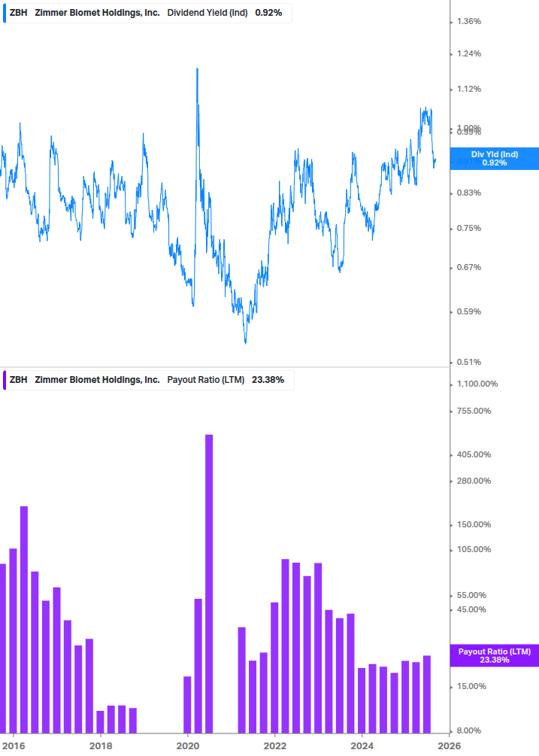
Task: Click the 0.75% yield axis label
Action: pos(468,228)
